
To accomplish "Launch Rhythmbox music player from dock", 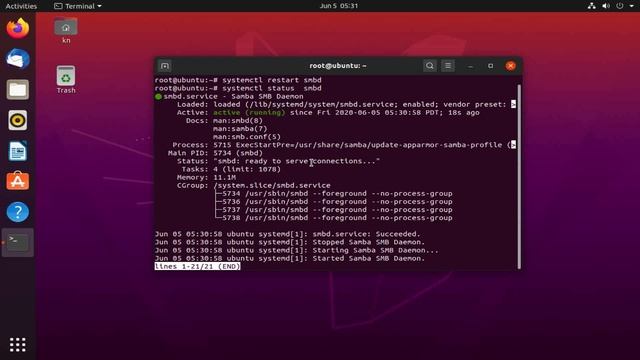I will (18, 120).
